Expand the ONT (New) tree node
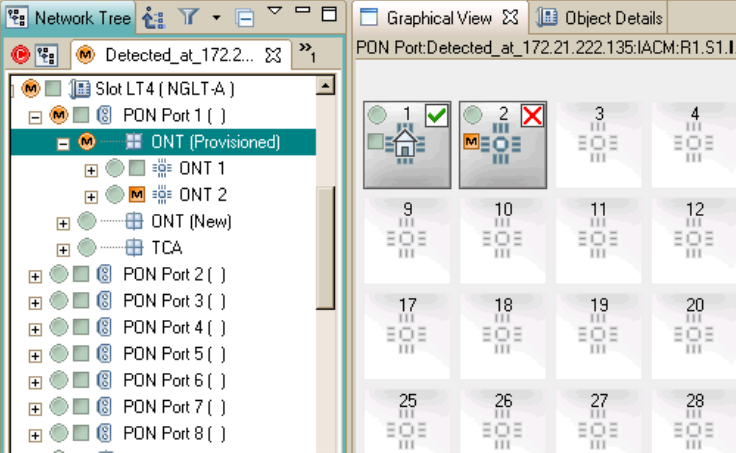736x453 pixels. point(64,222)
